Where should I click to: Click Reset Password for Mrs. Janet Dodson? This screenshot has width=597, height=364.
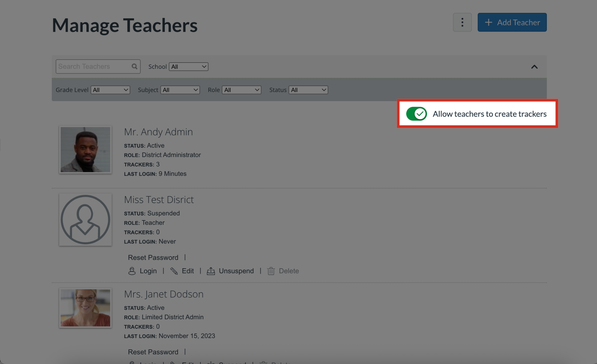(x=153, y=352)
